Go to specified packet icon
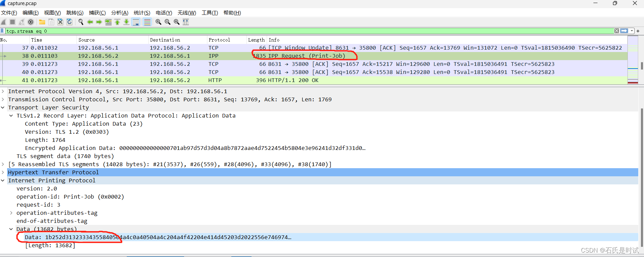This screenshot has width=644, height=257. point(108,22)
